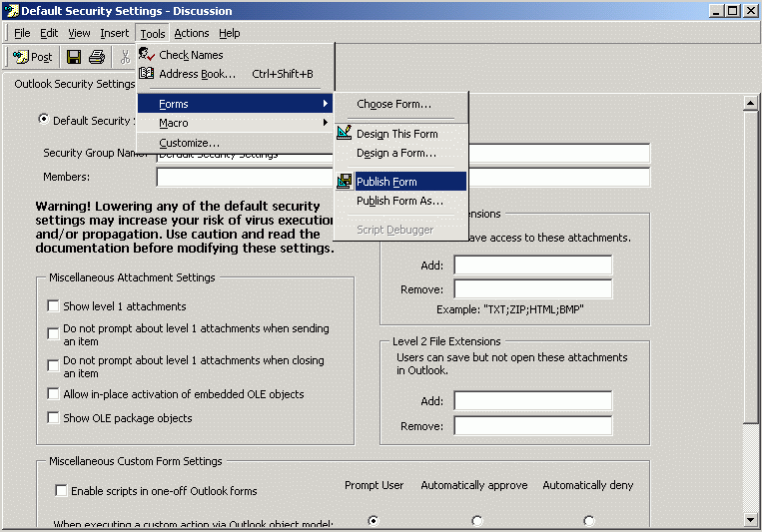Click the 'Level 2 File Extensions' group label
The height and width of the screenshot is (532, 762).
tap(446, 341)
